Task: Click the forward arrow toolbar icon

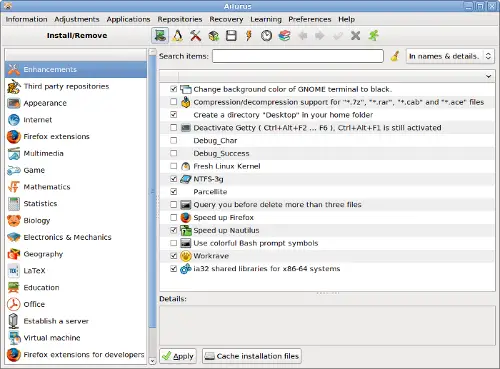Action: pos(320,36)
